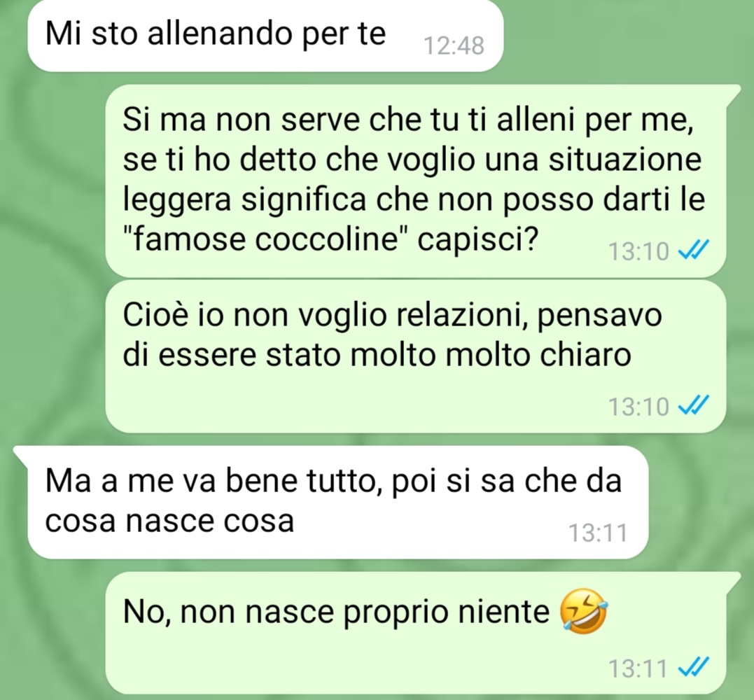This screenshot has height=700, width=754.
Task: Tap the 'Mi sto allenando per te' message
Action: 265,36
